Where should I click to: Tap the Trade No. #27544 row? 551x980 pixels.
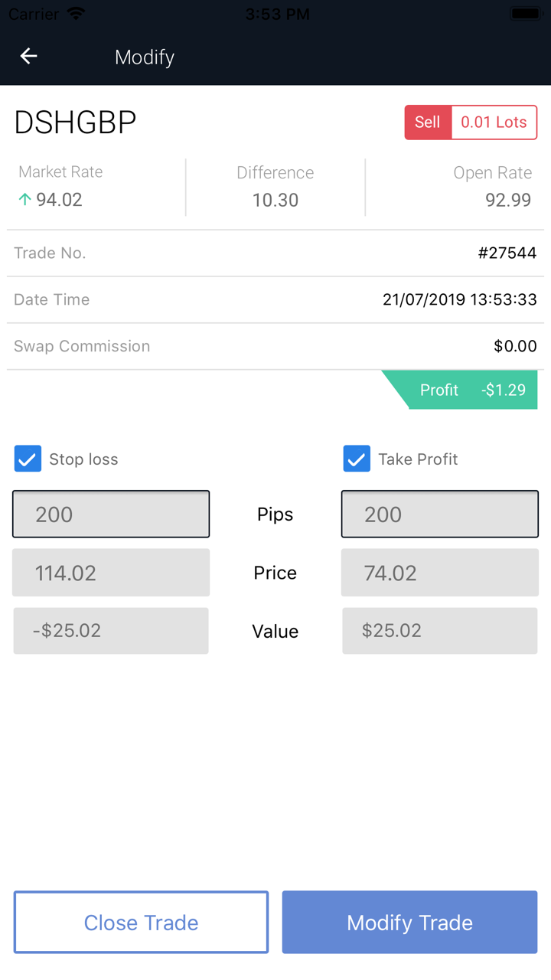point(275,253)
